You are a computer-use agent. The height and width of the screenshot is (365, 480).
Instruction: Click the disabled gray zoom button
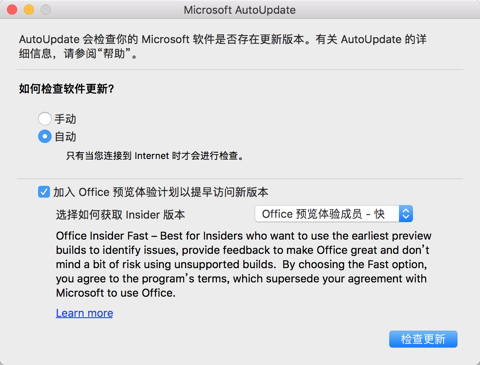tap(46, 10)
